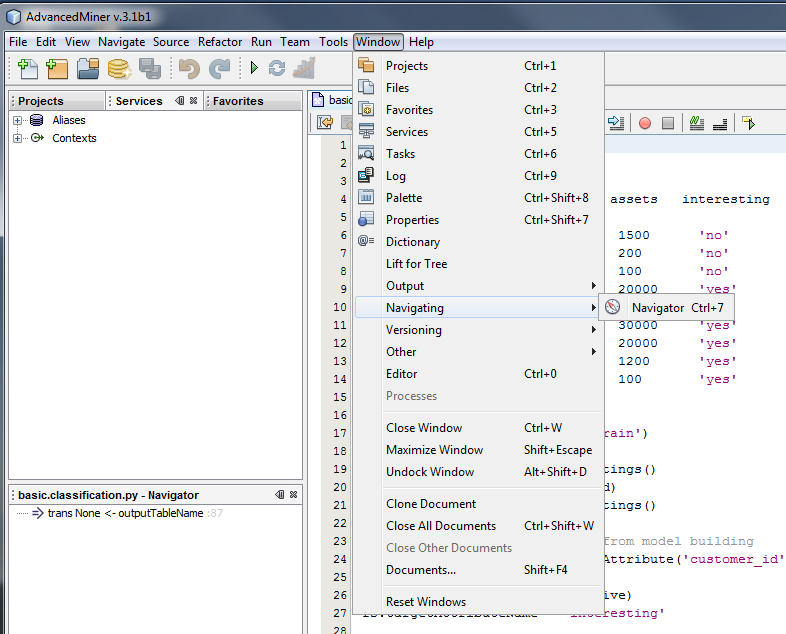The height and width of the screenshot is (634, 786).
Task: Click the Undo arrow icon
Action: [189, 68]
